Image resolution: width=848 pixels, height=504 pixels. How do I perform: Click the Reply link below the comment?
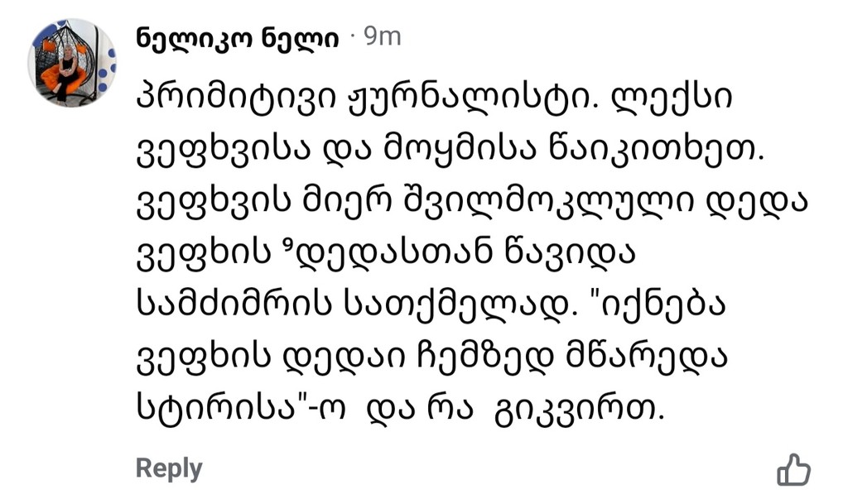point(168,468)
